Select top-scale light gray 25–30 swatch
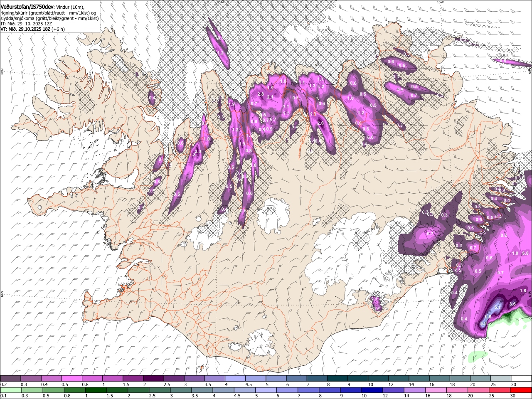This screenshot has height=399, width=532. [501, 379]
